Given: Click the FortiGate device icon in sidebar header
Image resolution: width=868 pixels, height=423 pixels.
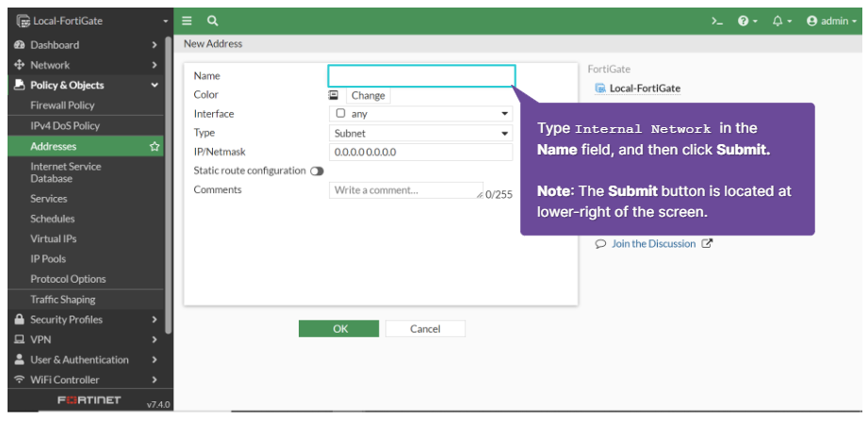Looking at the screenshot, I should [x=23, y=21].
